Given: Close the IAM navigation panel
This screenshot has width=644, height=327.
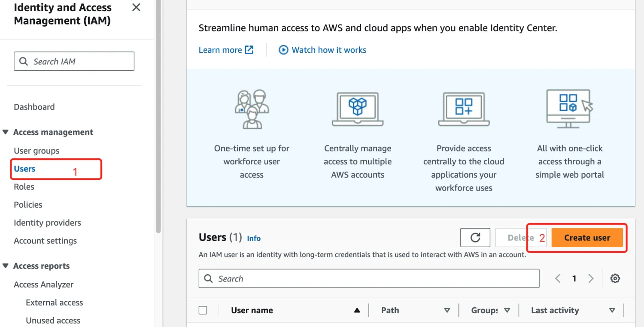Looking at the screenshot, I should pos(136,7).
